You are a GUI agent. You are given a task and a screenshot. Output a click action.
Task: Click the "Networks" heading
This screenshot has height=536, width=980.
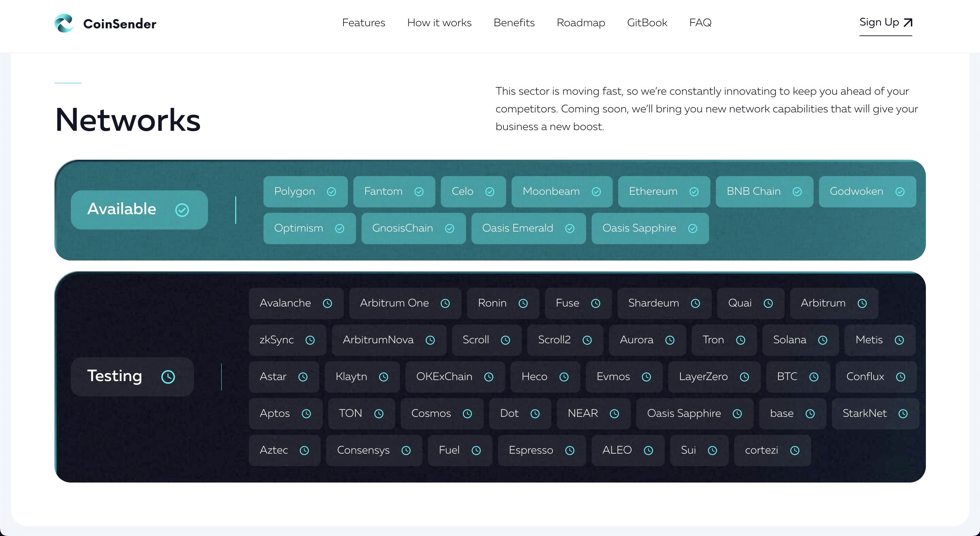127,120
